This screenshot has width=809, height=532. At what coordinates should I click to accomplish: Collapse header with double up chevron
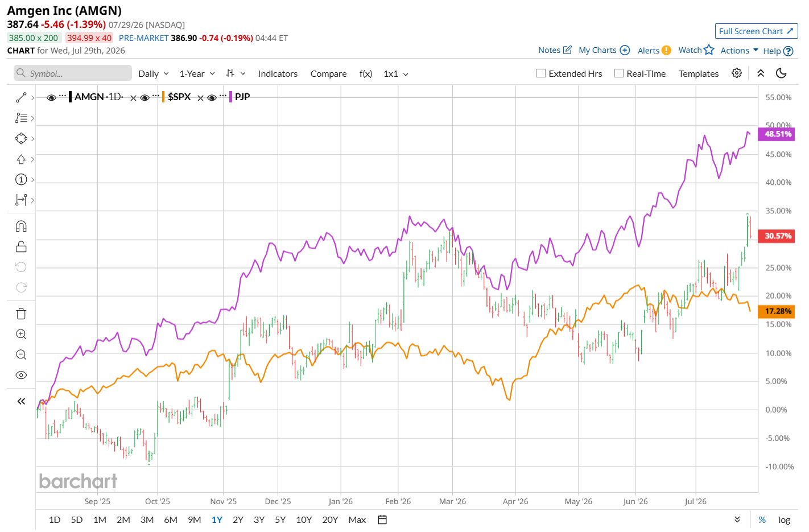tap(760, 73)
